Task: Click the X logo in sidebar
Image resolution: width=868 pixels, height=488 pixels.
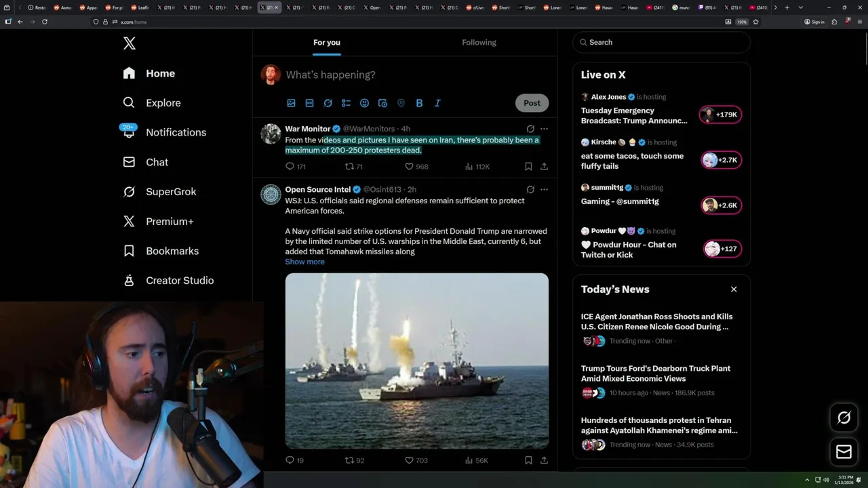Action: pyautogui.click(x=130, y=43)
